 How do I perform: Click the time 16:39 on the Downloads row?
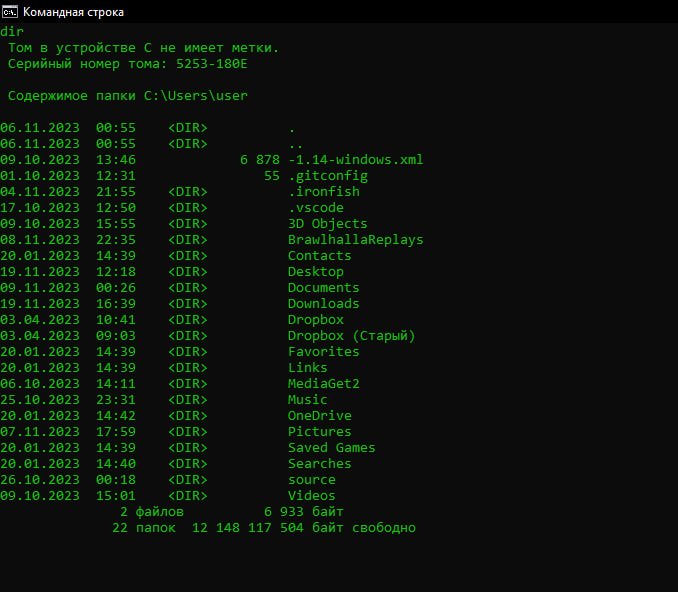point(115,304)
